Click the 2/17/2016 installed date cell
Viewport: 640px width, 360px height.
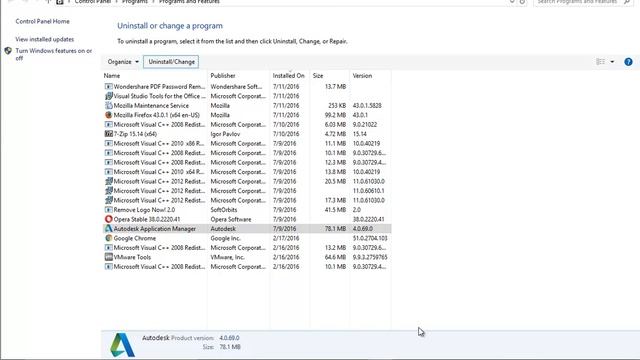(286, 238)
